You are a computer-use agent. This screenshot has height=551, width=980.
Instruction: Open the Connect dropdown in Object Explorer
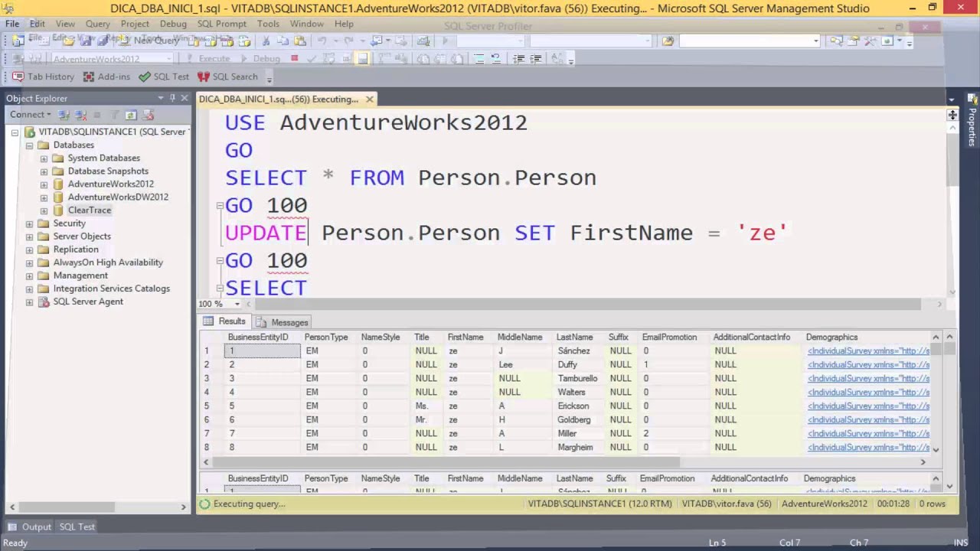pyautogui.click(x=31, y=115)
